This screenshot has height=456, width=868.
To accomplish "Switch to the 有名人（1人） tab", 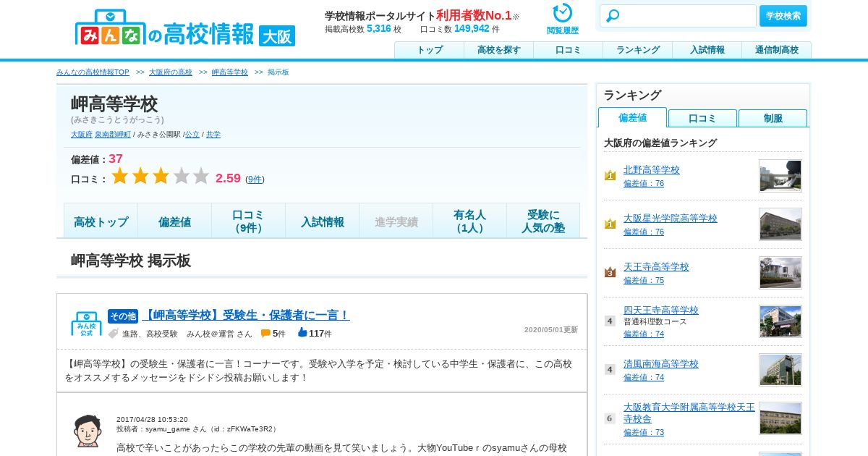I will tap(470, 221).
